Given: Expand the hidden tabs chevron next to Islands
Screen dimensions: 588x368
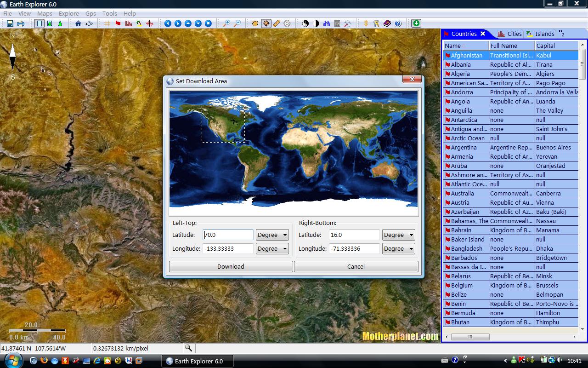Looking at the screenshot, I should (x=561, y=33).
